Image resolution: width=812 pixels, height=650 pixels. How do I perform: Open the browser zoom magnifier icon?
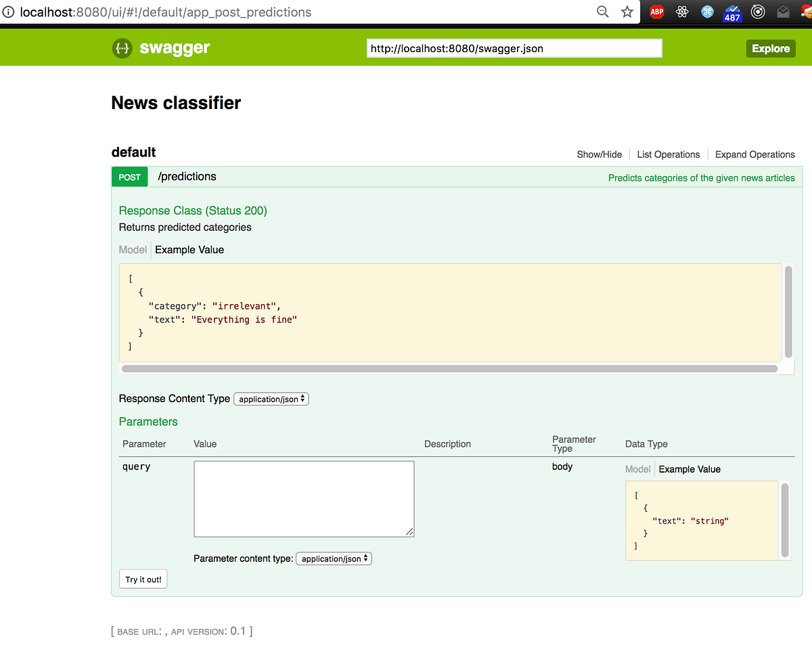[x=602, y=12]
